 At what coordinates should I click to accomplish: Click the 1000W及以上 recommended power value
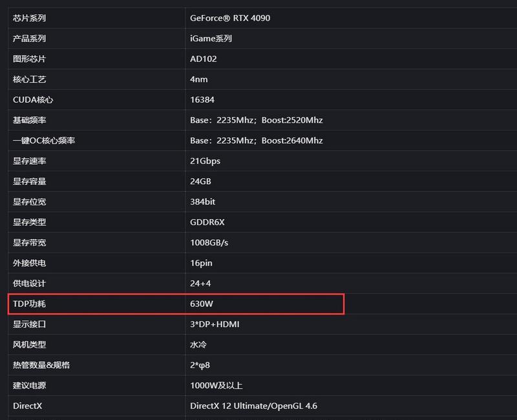[216, 386]
